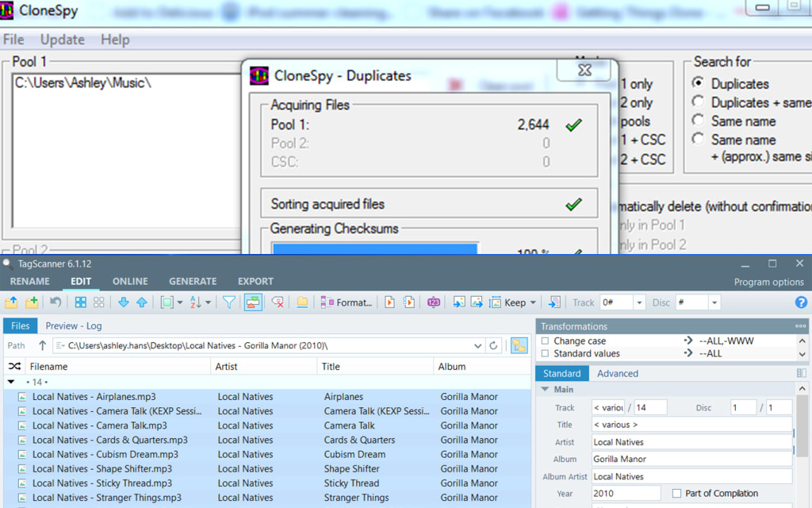Expand the path history dropdown
812x508 pixels.
(x=477, y=345)
